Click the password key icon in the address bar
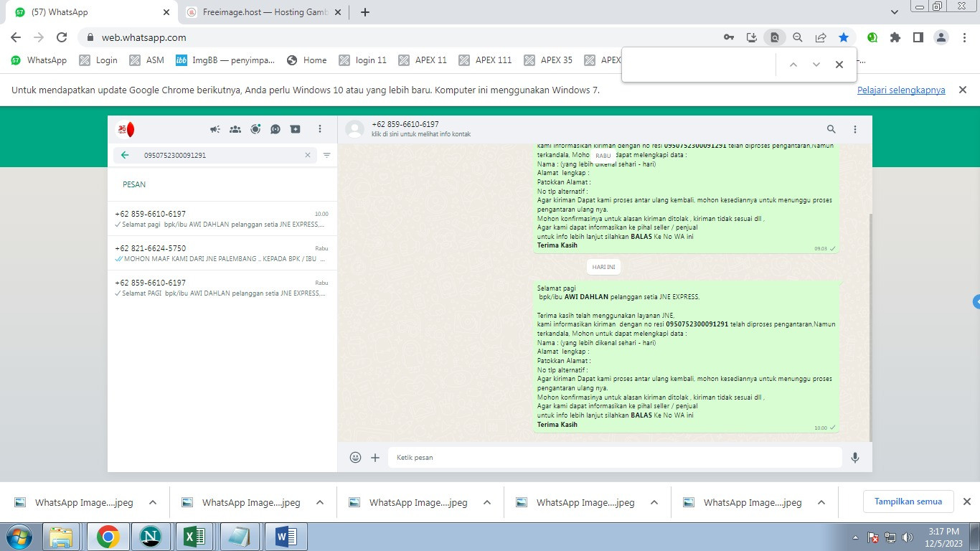Viewport: 980px width, 551px height. pos(729,37)
